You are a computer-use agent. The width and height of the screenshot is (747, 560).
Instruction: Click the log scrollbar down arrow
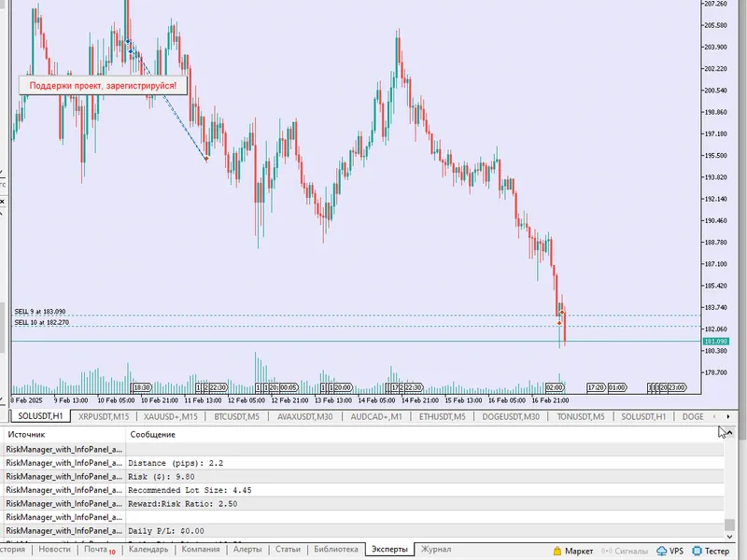729,537
